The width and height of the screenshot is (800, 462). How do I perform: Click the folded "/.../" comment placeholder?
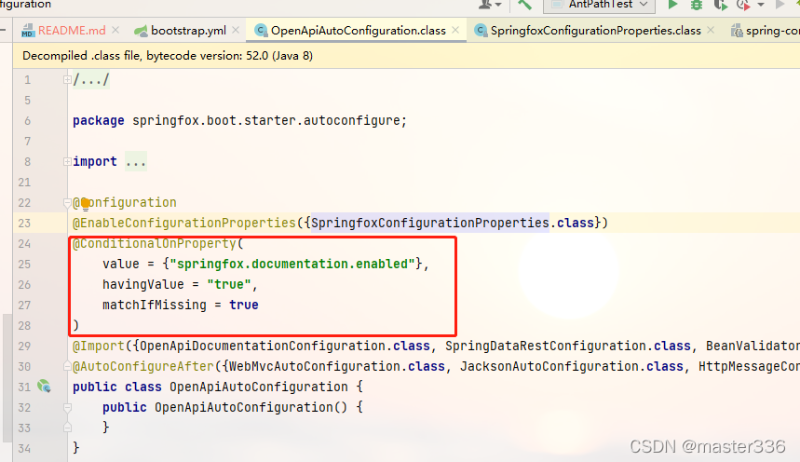tap(91, 80)
